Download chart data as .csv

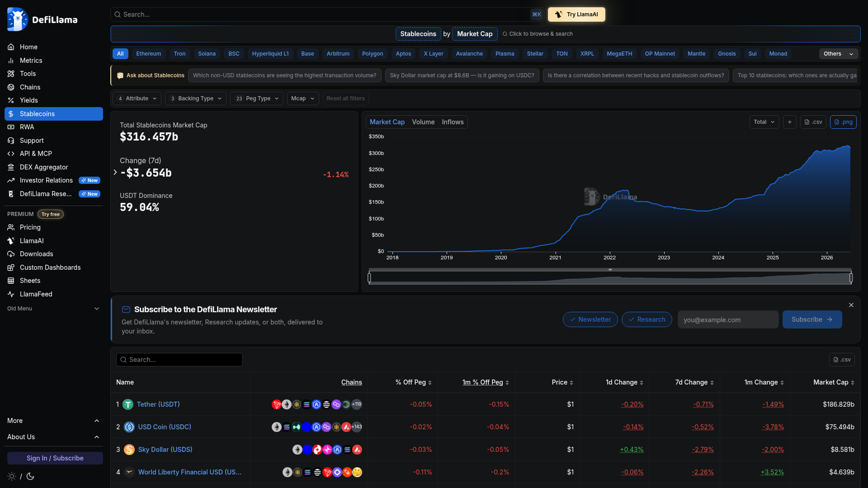click(813, 122)
